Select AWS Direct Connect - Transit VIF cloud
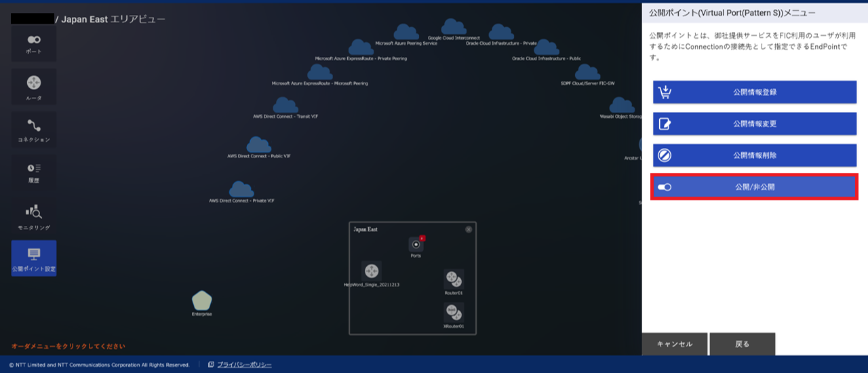This screenshot has width=868, height=373. 285,105
